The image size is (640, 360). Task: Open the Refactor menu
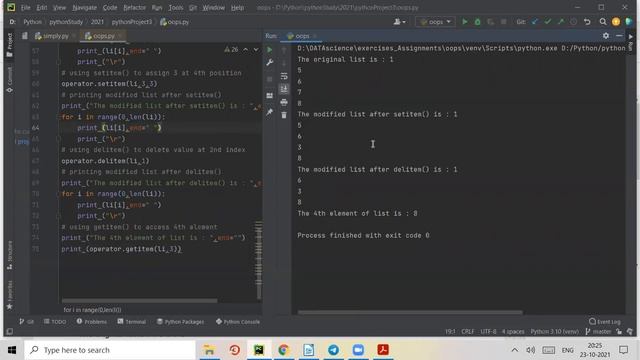pos(134,7)
